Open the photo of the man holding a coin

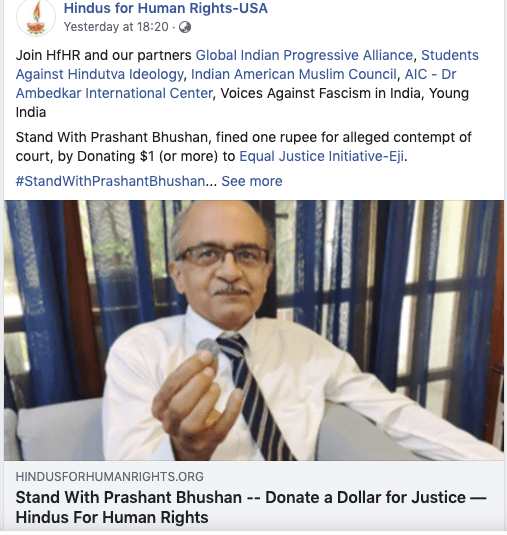coord(254,330)
